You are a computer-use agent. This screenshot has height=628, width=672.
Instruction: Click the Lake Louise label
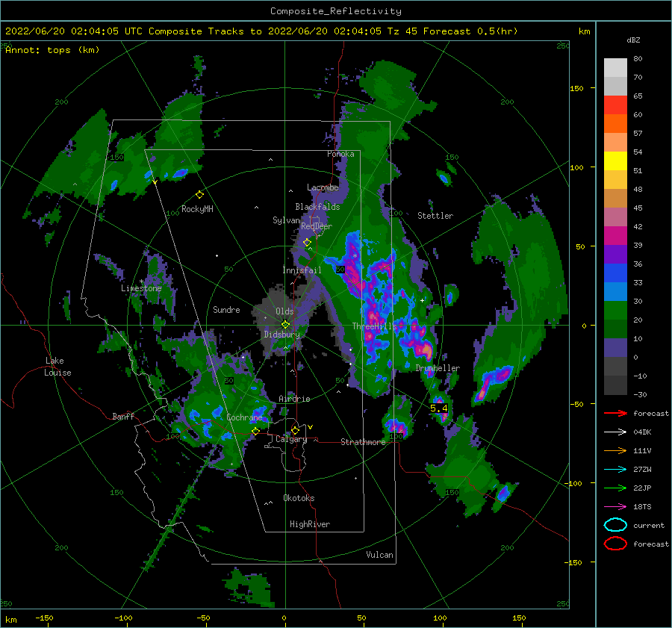pos(57,367)
